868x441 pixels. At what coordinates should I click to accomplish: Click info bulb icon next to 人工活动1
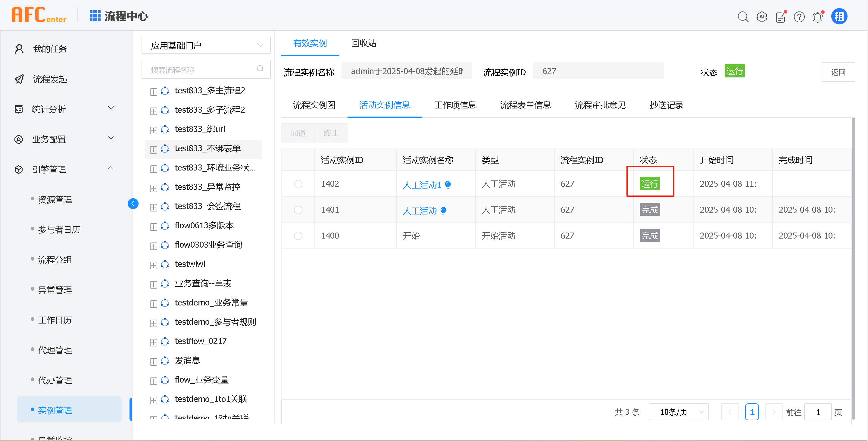point(448,185)
